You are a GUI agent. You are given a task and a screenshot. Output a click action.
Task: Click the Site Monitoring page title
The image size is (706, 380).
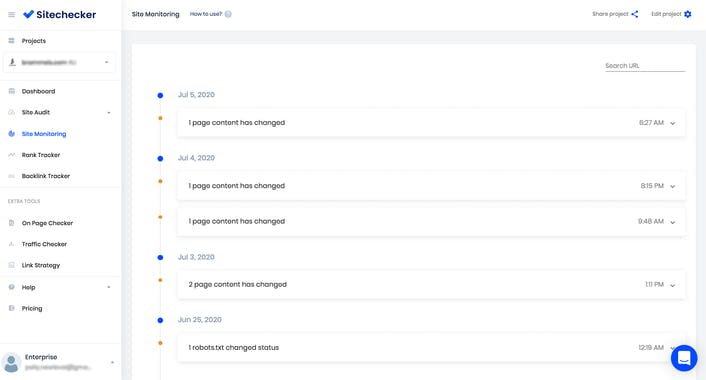point(155,14)
